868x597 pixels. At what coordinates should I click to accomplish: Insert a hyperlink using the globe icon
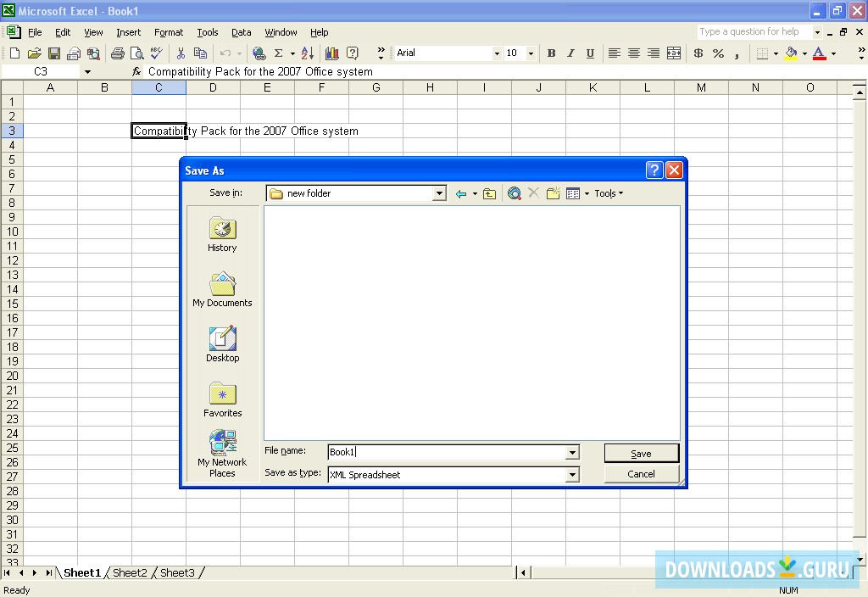tap(259, 53)
